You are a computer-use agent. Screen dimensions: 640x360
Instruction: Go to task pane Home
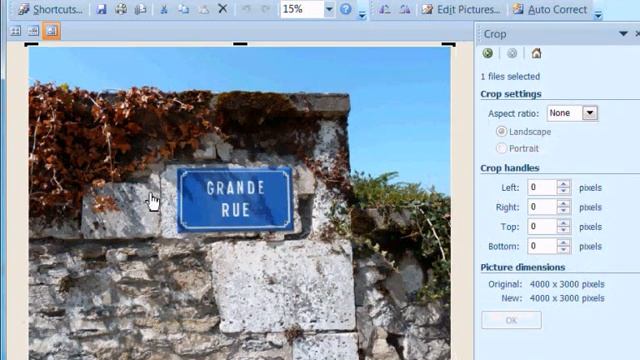536,53
